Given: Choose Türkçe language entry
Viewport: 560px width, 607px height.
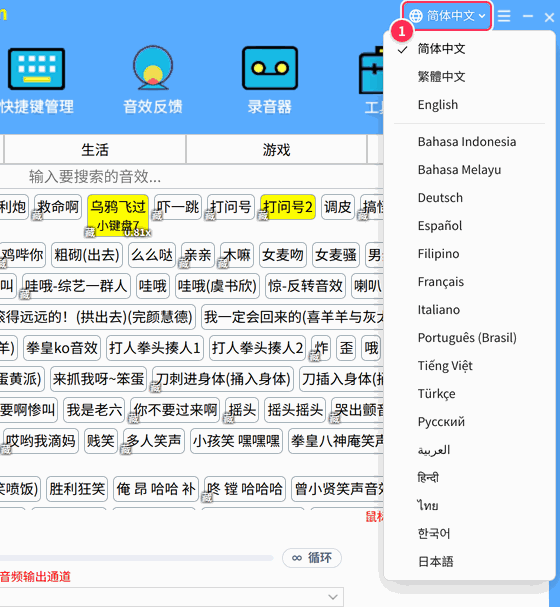Looking at the screenshot, I should pyautogui.click(x=437, y=394).
